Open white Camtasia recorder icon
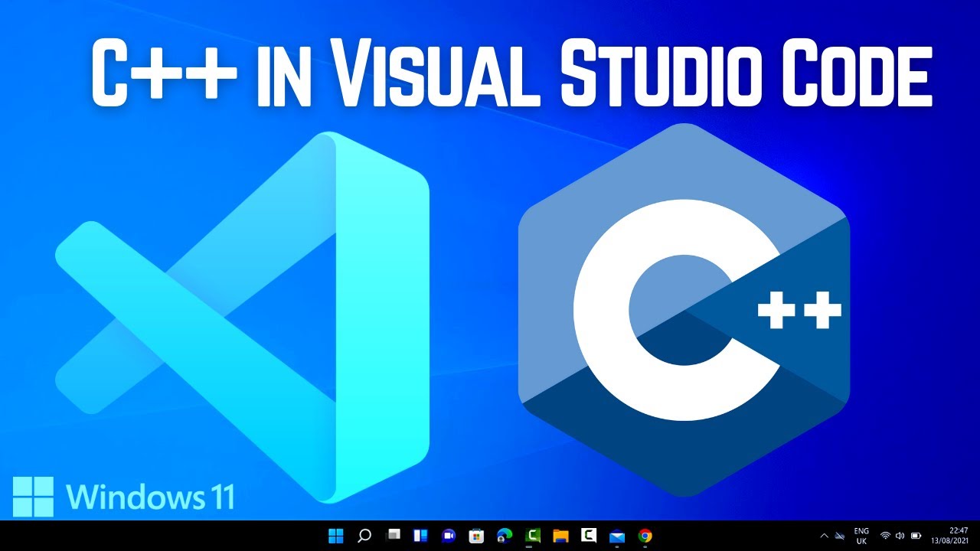The image size is (980, 551). 589,536
